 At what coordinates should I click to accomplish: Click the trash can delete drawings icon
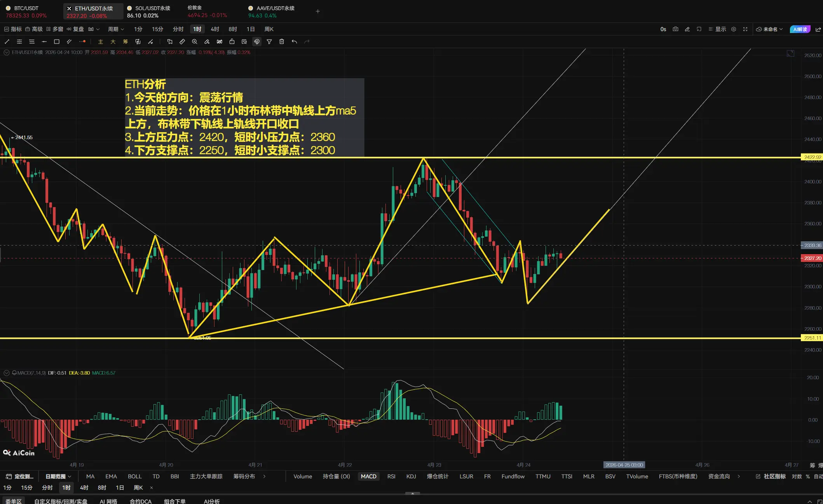(282, 42)
